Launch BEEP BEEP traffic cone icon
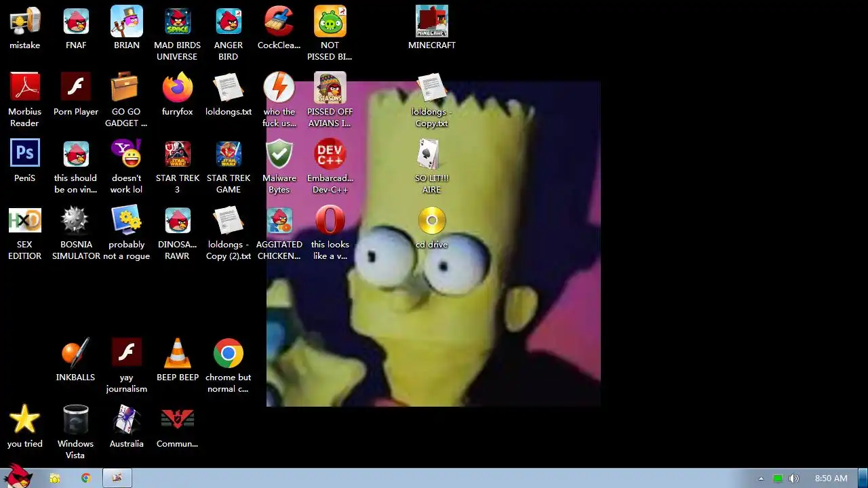Viewport: 868px width, 488px height. [x=178, y=361]
